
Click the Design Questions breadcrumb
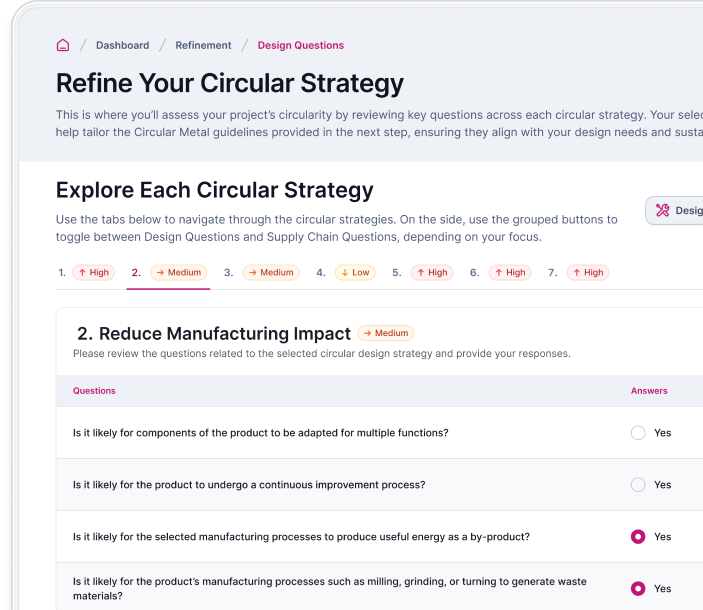pos(300,45)
